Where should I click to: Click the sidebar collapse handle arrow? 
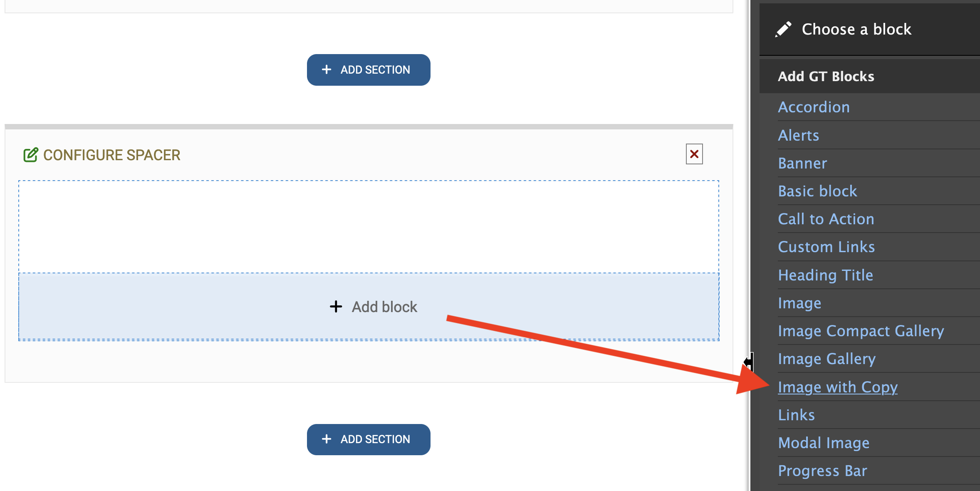(749, 362)
